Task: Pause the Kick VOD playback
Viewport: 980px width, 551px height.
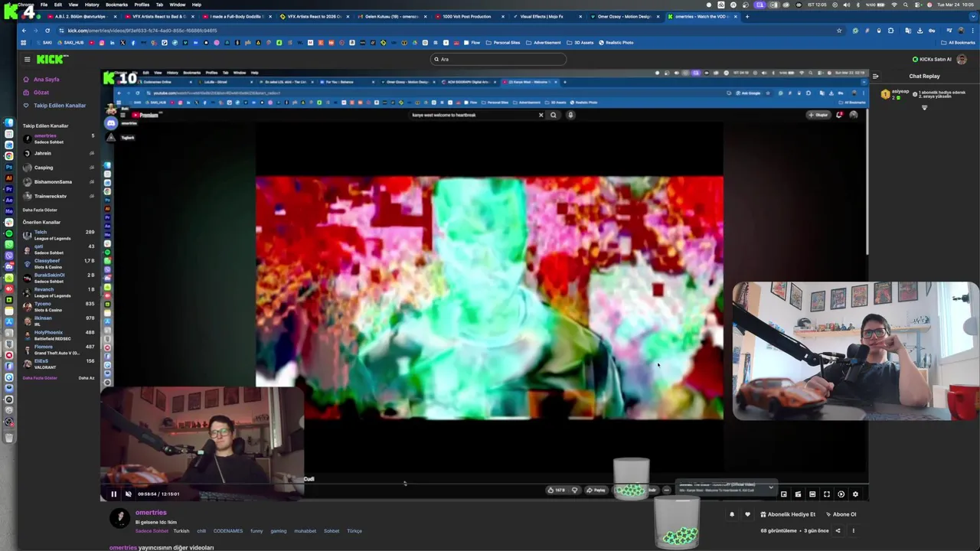Action: 113,494
